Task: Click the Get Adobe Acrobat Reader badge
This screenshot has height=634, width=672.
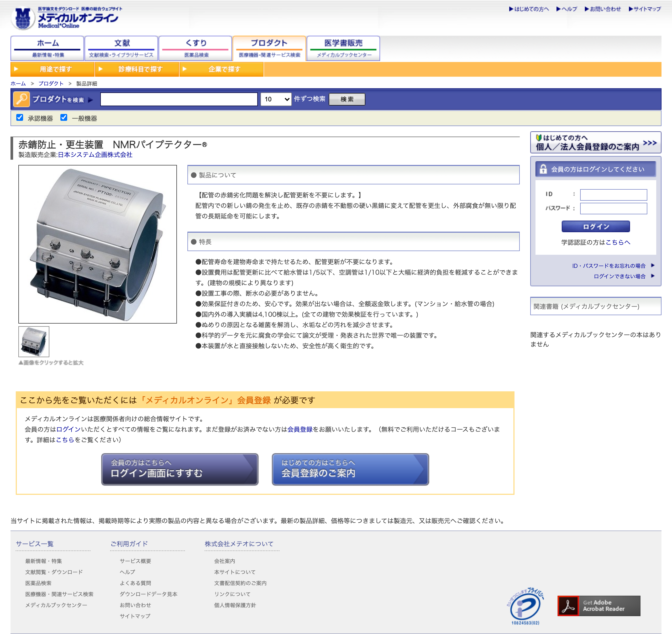Action: point(599,606)
